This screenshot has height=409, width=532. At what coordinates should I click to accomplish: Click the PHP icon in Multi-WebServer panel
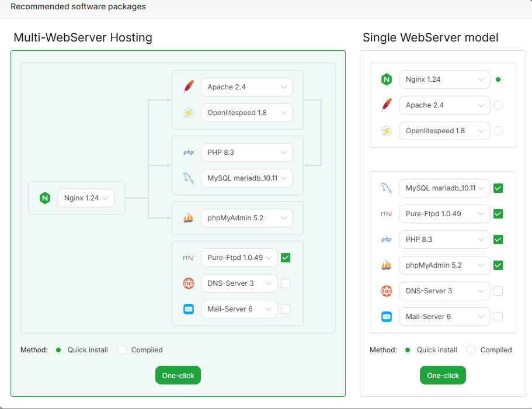(x=188, y=152)
